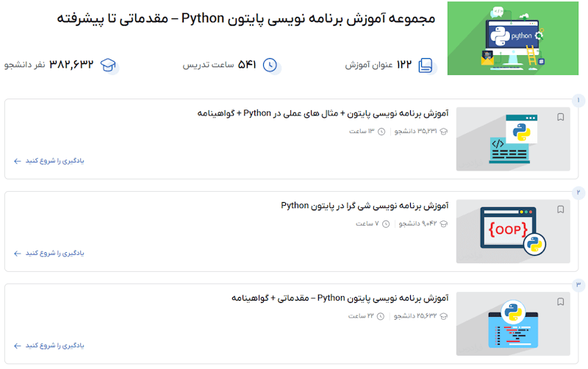Viewport: 588px width, 369px height.
Task: Click the students icon in the OOP course card
Action: pos(444,224)
